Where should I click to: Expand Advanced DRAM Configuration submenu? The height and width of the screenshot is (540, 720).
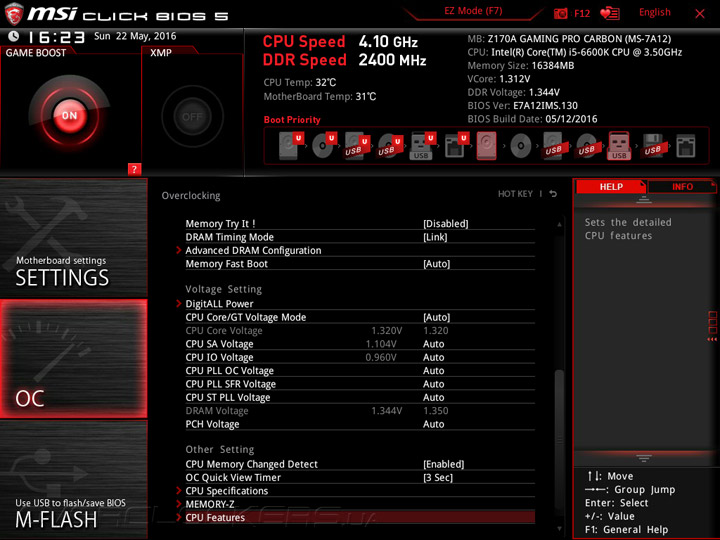(356, 250)
